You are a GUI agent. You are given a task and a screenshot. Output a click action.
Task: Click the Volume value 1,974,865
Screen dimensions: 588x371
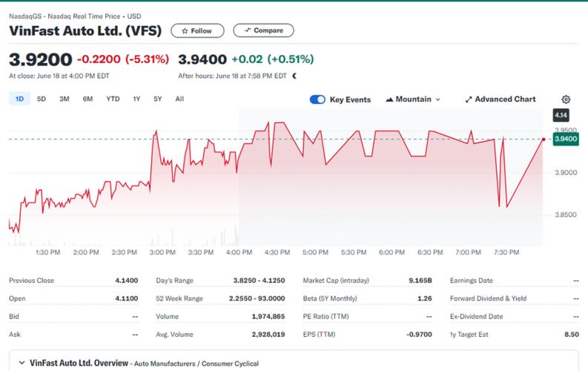tap(268, 316)
